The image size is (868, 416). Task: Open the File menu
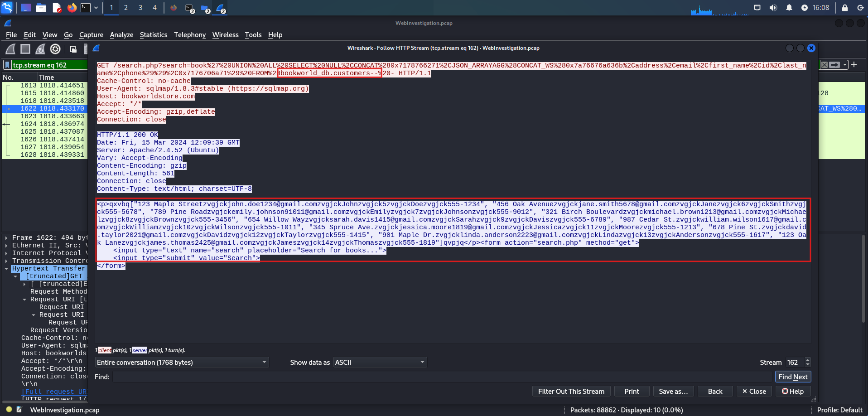[11, 35]
